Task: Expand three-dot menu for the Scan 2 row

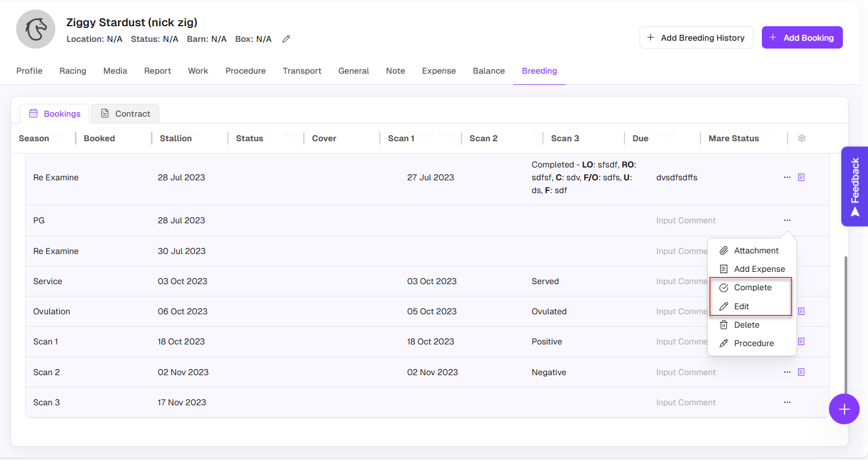Action: [x=787, y=372]
